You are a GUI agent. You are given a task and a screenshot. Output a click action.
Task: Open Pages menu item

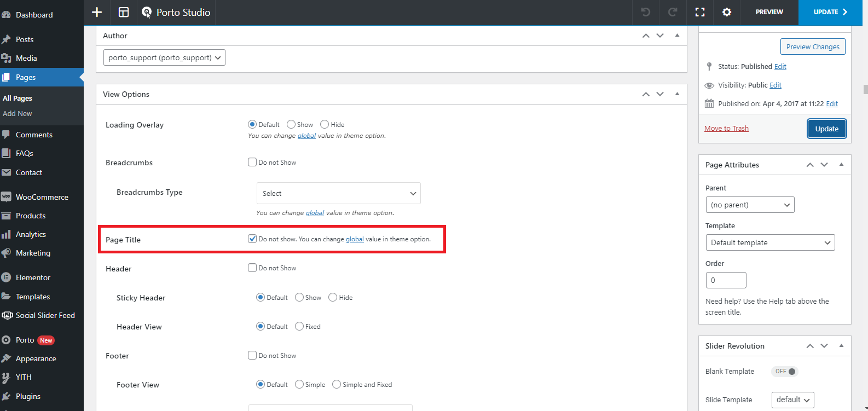pyautogui.click(x=42, y=77)
